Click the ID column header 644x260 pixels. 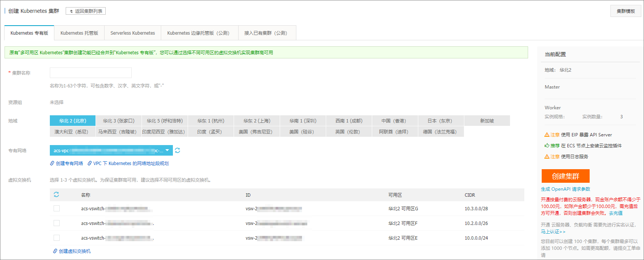pos(248,195)
